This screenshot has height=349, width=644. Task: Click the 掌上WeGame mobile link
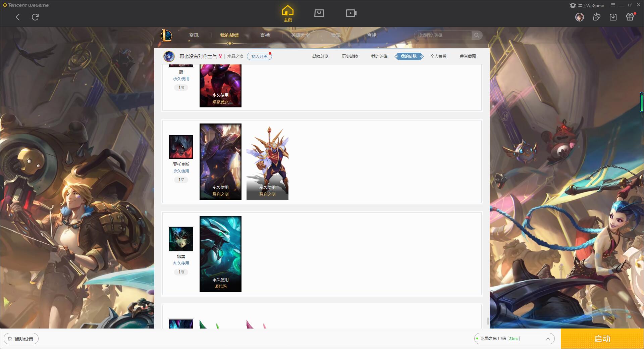(587, 5)
